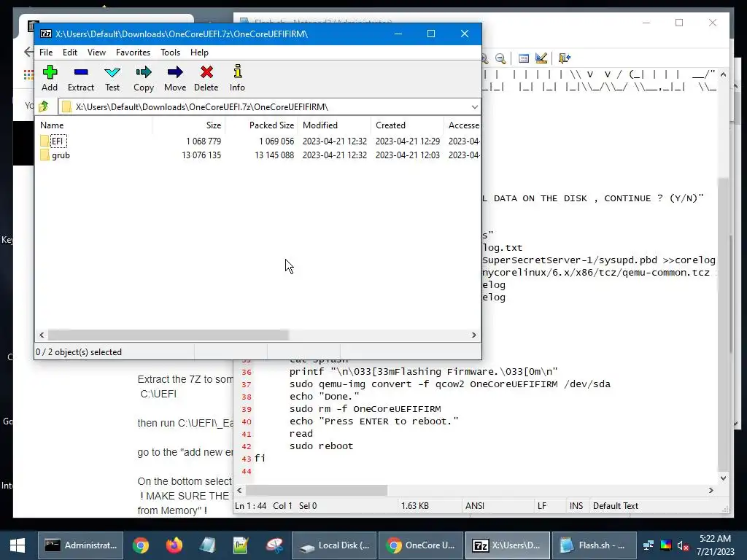The height and width of the screenshot is (560, 747).
Task: Click the 7-Zip horizontal scrollbar thumb
Action: 169,335
